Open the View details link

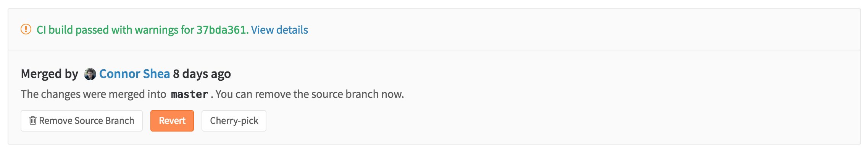279,30
